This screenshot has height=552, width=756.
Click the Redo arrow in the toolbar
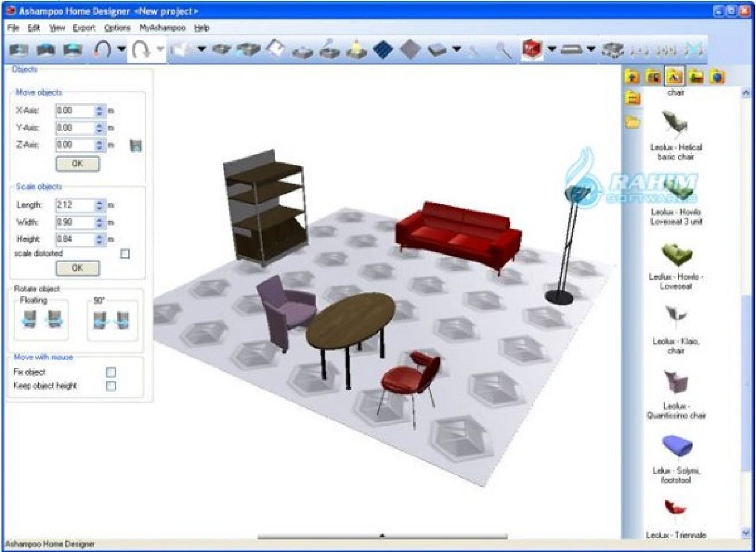point(141,49)
